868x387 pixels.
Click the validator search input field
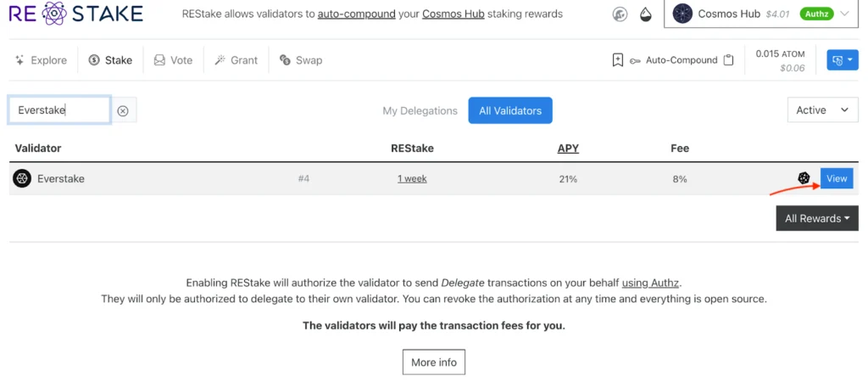point(59,110)
